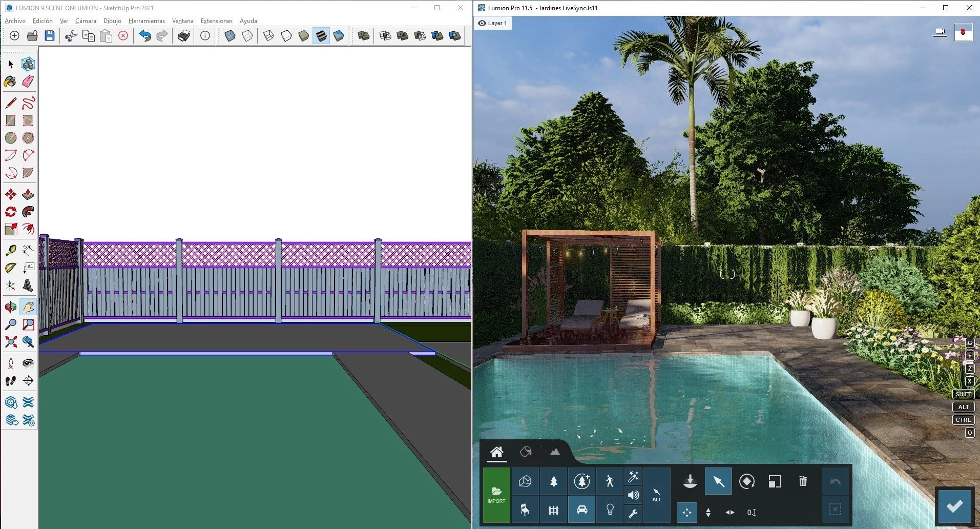Screen dimensions: 980x529
Task: Switch to Lumion landscape tab
Action: coord(555,452)
